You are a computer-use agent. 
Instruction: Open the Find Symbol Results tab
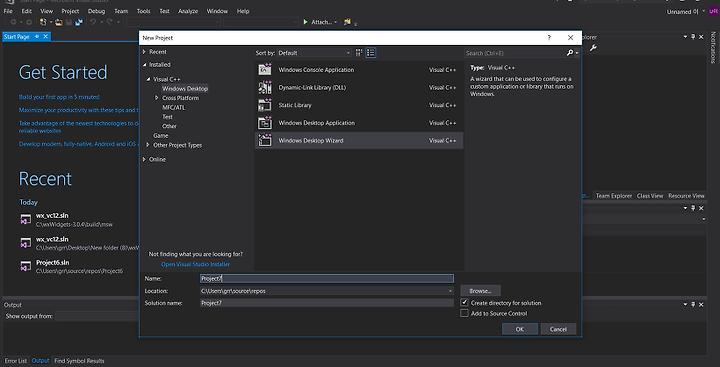[x=79, y=361]
